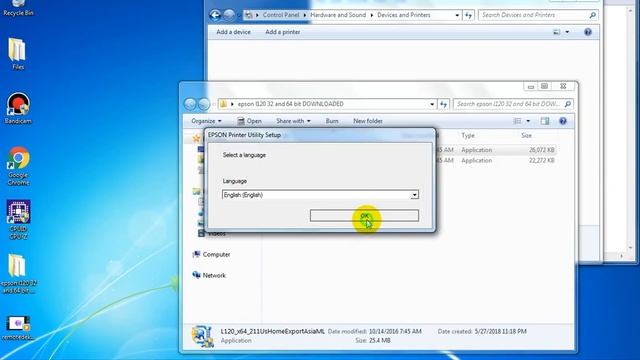Click Burn in the folder toolbar

tap(332, 121)
